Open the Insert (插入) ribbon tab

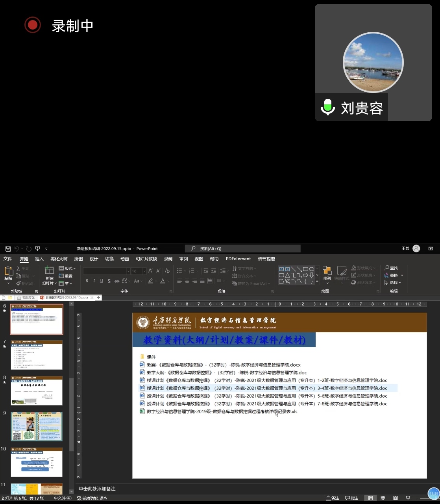(x=39, y=259)
